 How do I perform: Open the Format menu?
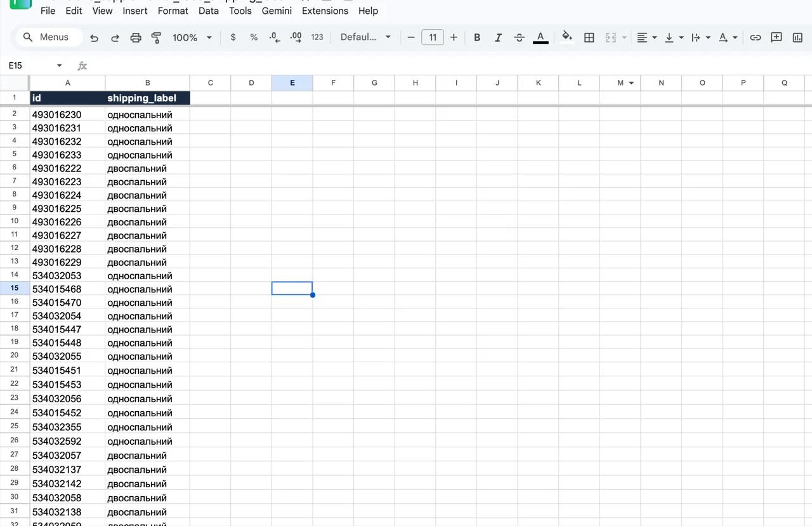click(x=173, y=11)
